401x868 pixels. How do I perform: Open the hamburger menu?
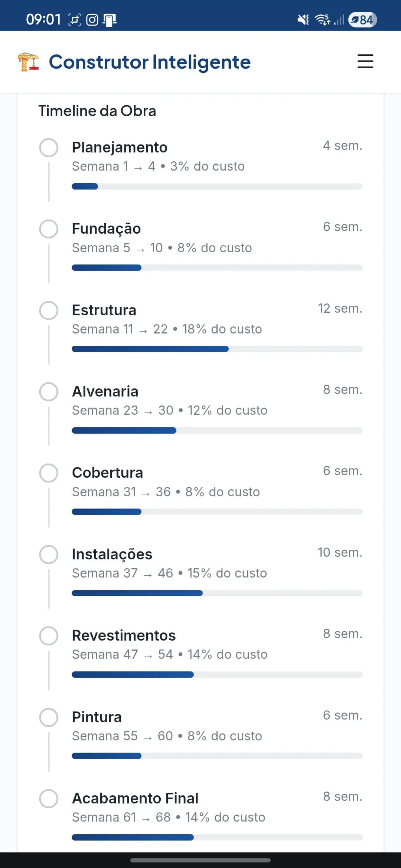(x=365, y=62)
